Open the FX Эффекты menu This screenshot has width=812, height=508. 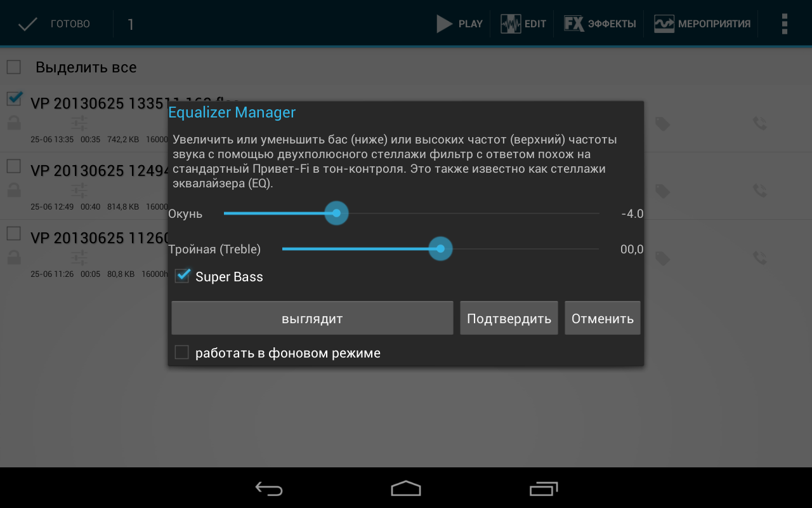(x=573, y=24)
